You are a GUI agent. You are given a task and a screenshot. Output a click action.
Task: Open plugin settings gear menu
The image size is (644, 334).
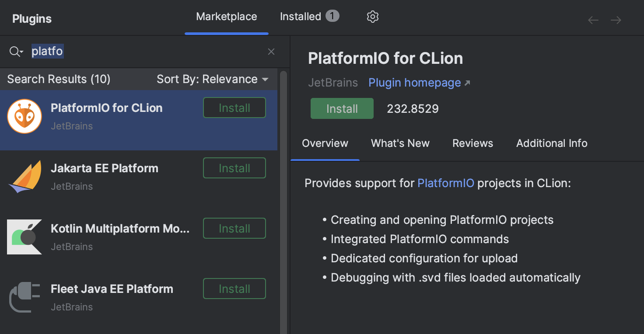point(372,17)
